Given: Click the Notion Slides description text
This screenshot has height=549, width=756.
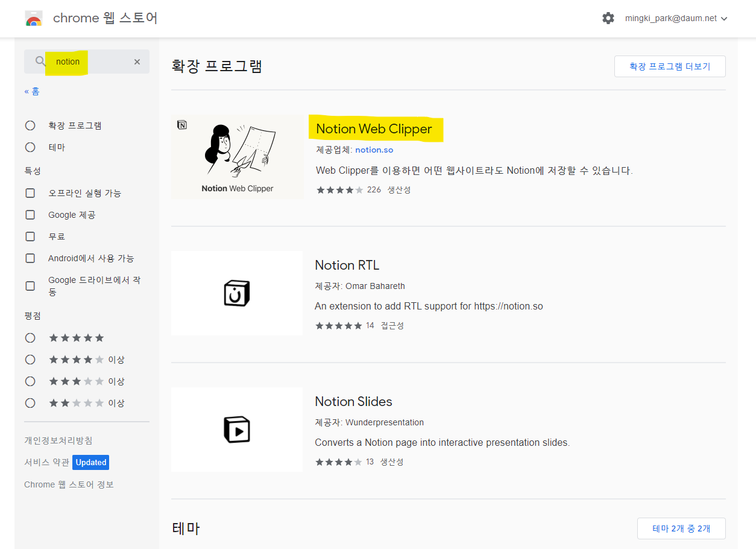Looking at the screenshot, I should point(442,443).
